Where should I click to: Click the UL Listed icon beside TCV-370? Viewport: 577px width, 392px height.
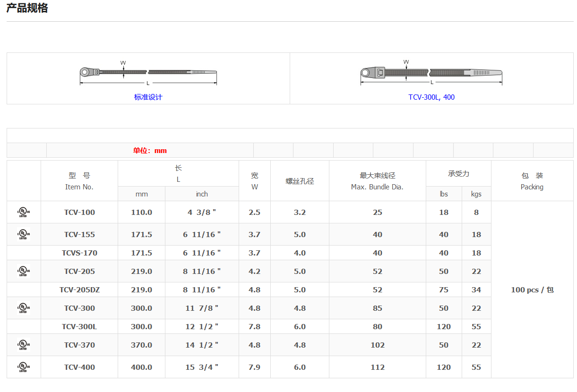pyautogui.click(x=23, y=345)
